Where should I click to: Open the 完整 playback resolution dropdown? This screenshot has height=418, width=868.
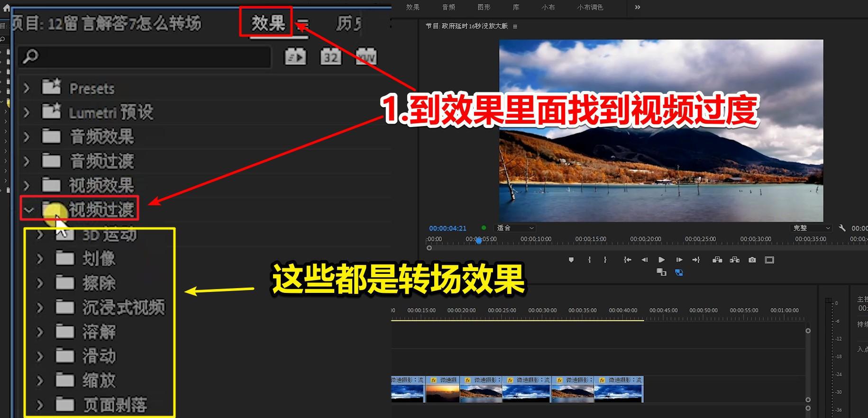pyautogui.click(x=812, y=228)
